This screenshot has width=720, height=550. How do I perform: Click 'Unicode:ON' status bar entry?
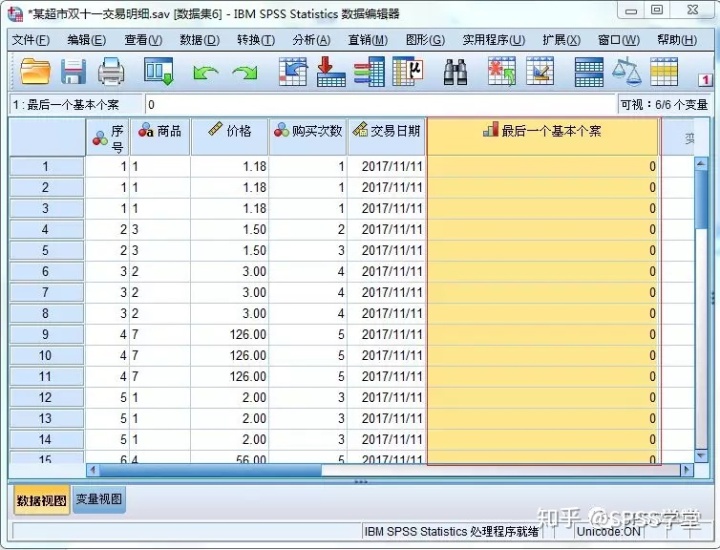[608, 532]
